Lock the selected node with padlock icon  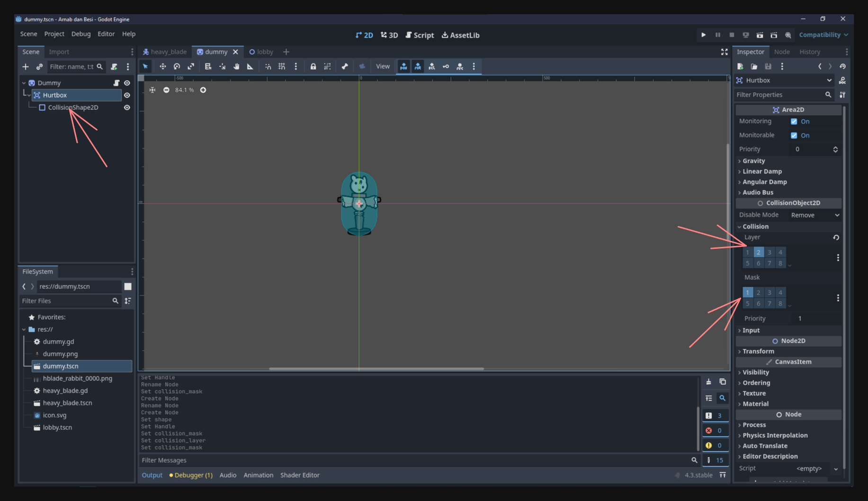click(313, 66)
